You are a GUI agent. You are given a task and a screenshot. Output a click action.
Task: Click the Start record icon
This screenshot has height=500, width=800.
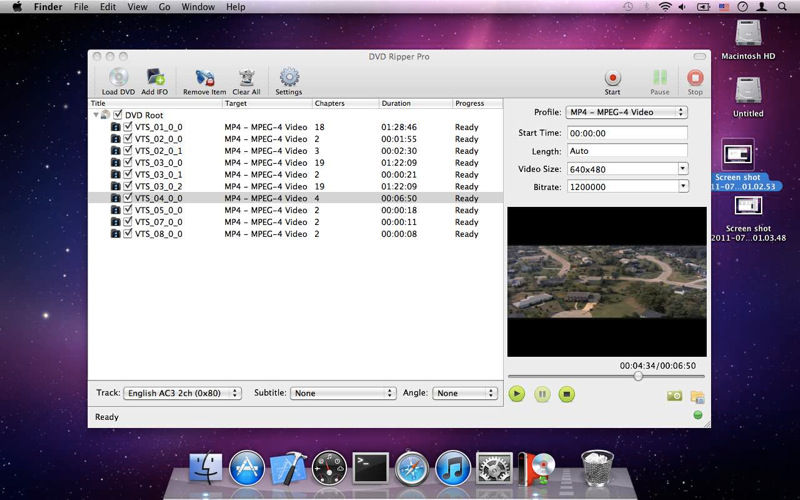(x=612, y=78)
